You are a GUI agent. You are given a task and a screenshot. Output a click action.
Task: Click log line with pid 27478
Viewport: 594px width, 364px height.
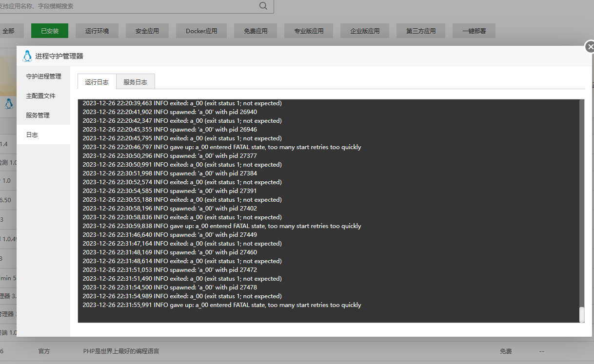(170, 287)
